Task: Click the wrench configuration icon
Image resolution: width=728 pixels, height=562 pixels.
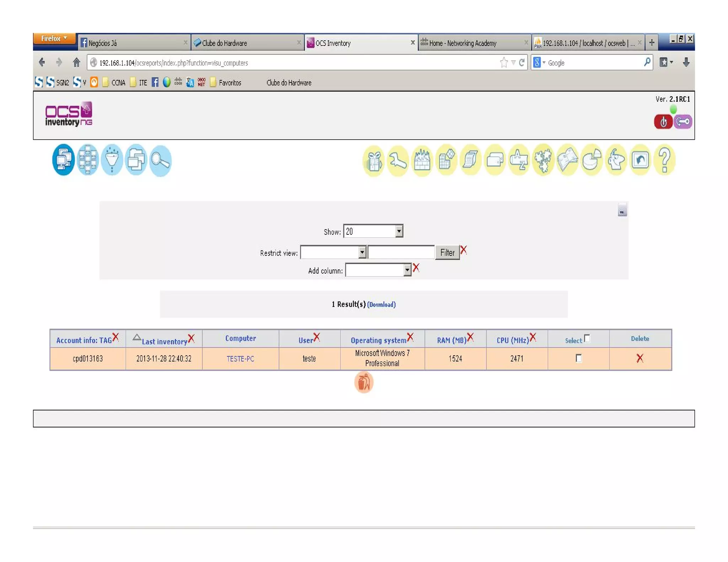Action: click(x=398, y=161)
